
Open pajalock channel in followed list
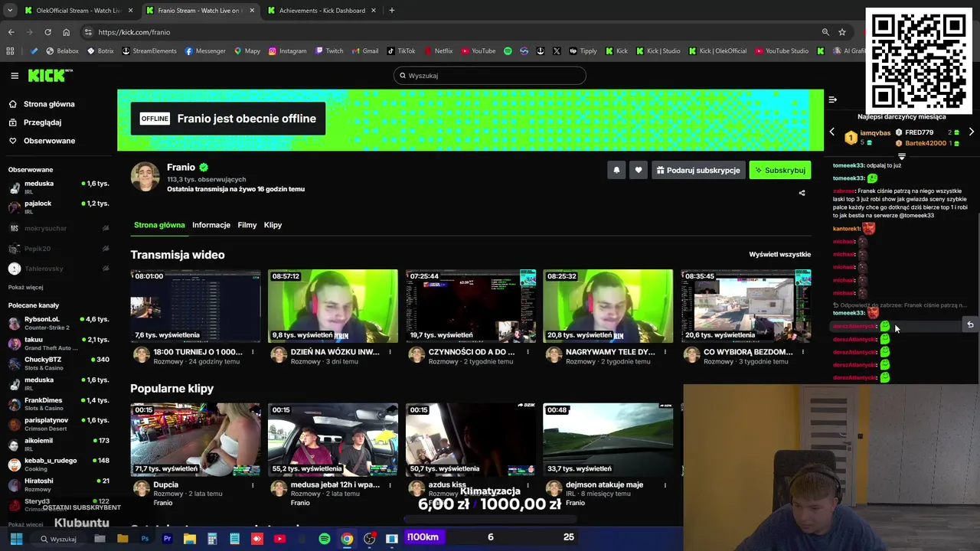pyautogui.click(x=58, y=207)
